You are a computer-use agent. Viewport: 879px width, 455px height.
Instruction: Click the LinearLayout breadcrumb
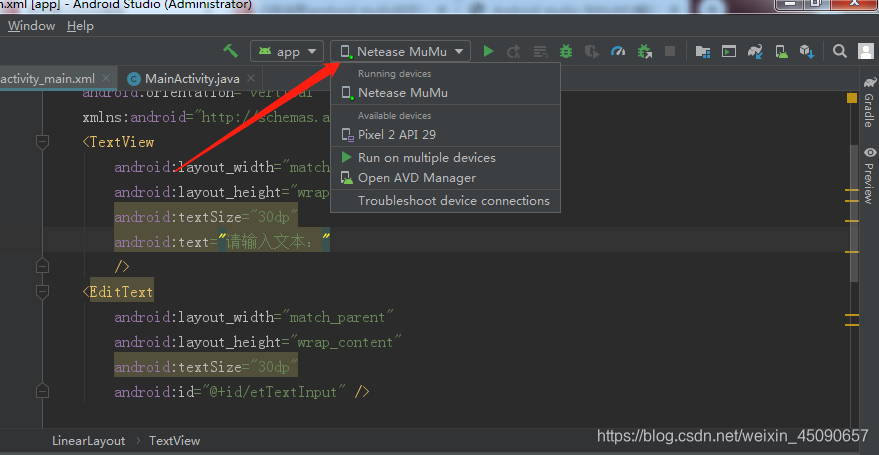(x=89, y=441)
